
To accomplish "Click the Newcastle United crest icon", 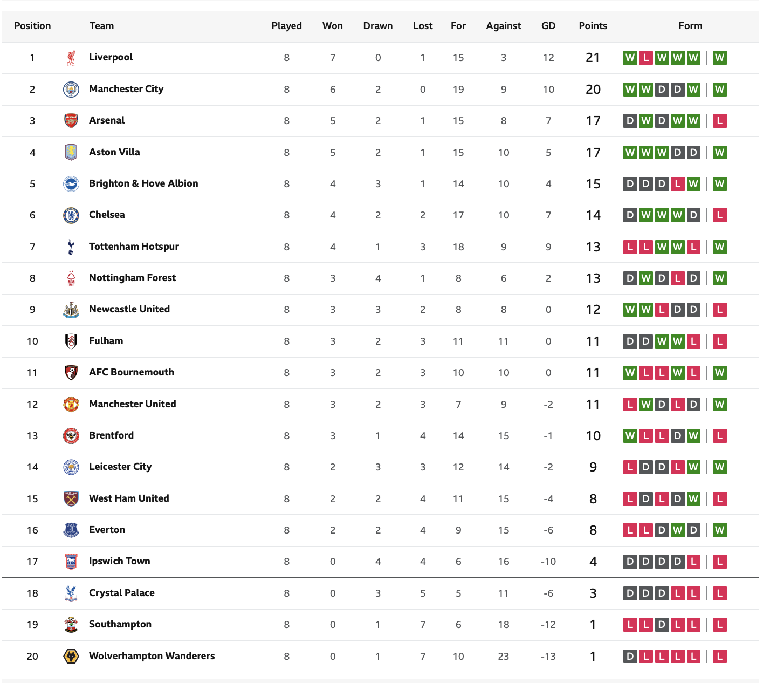I will point(71,310).
